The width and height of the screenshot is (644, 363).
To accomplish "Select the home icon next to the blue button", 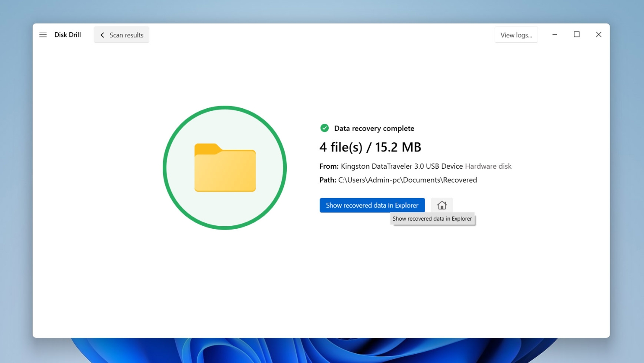I will point(441,205).
